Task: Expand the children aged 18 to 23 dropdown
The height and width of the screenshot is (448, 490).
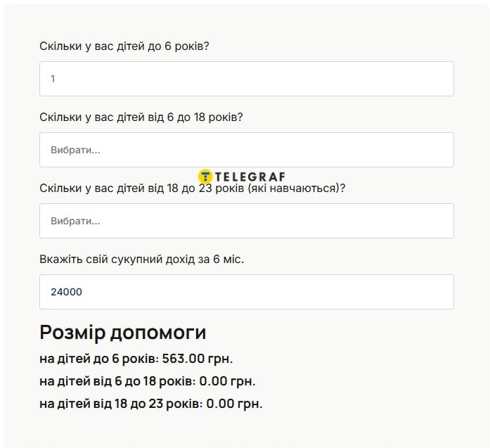Action: click(x=246, y=221)
